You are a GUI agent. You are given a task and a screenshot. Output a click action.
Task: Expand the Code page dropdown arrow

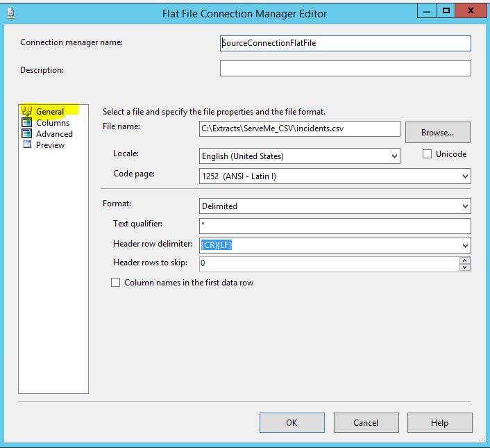(465, 176)
